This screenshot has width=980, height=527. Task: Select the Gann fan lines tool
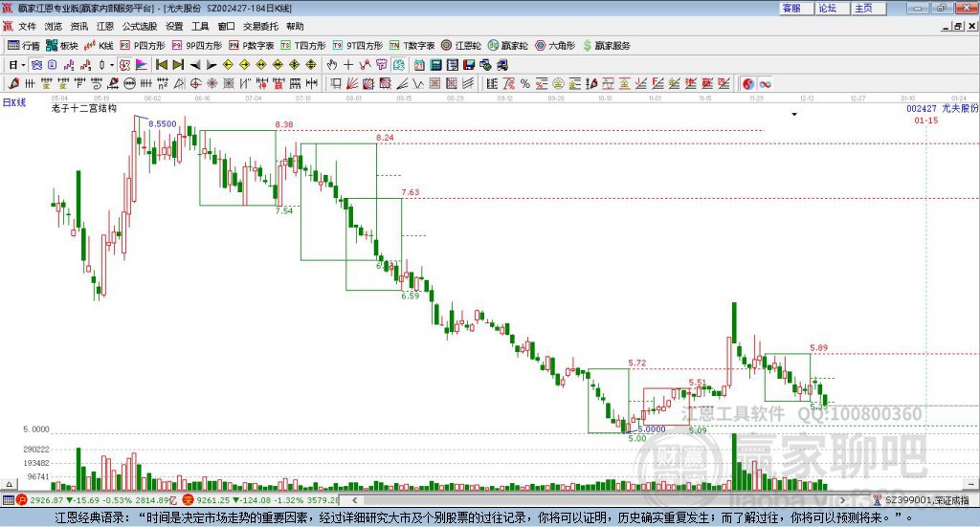click(352, 83)
